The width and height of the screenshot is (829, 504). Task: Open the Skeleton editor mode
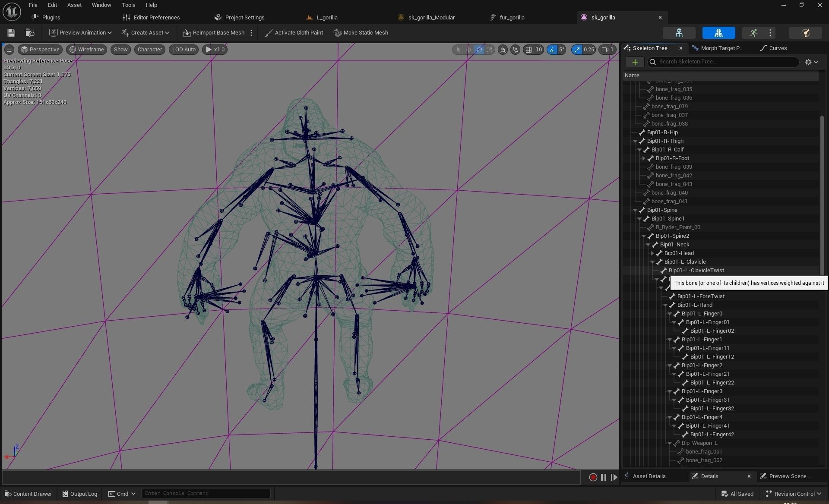pyautogui.click(x=679, y=33)
